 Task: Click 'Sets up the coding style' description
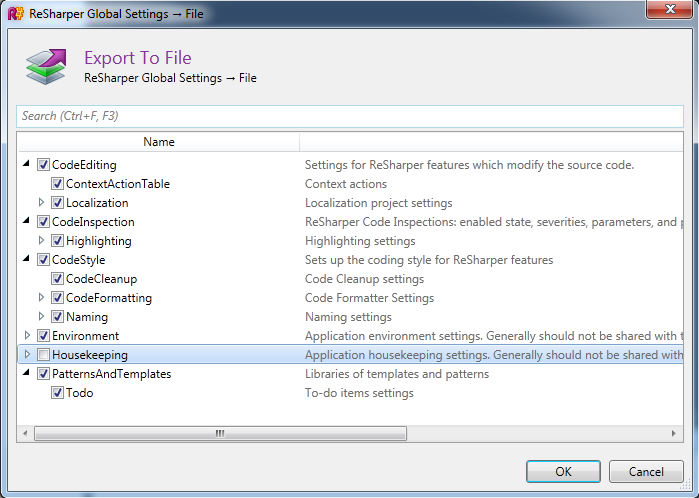pos(429,259)
